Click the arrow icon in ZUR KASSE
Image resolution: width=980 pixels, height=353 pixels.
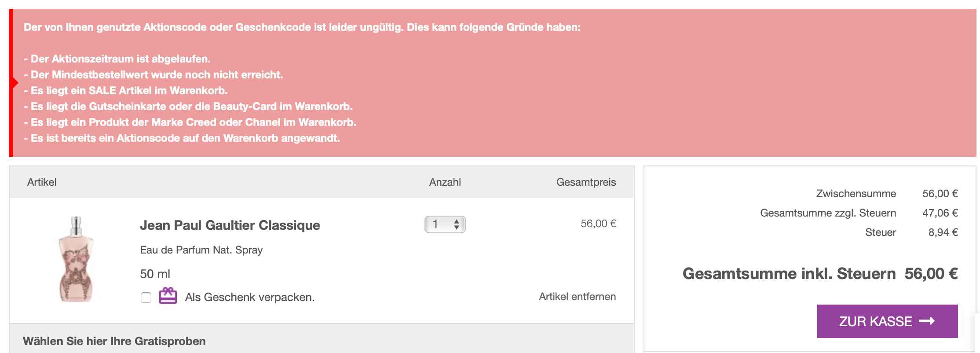point(927,321)
